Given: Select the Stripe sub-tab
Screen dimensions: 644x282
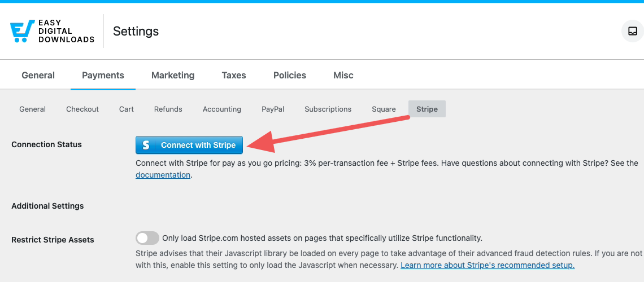Looking at the screenshot, I should 427,109.
